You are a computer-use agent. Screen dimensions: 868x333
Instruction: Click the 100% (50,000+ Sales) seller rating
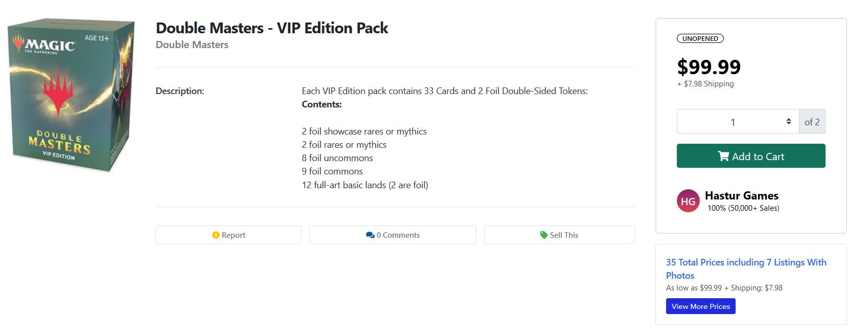[x=743, y=208]
